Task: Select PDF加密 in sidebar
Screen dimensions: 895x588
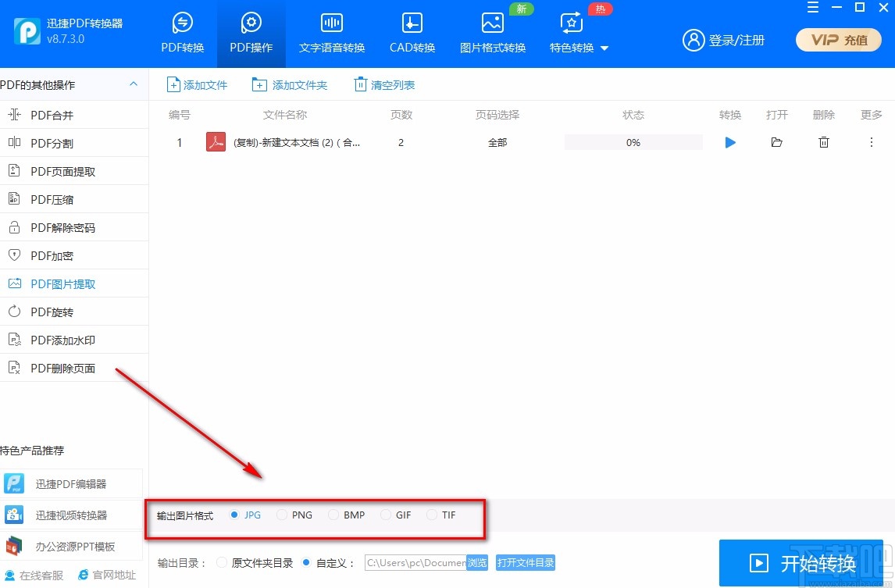Action: pos(74,255)
